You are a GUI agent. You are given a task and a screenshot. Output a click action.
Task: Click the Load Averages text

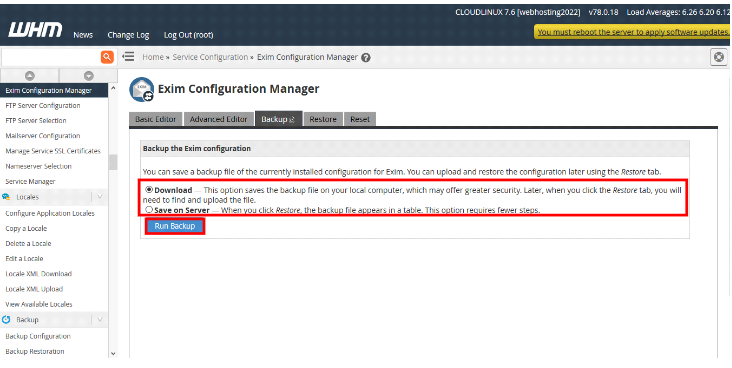tap(678, 12)
